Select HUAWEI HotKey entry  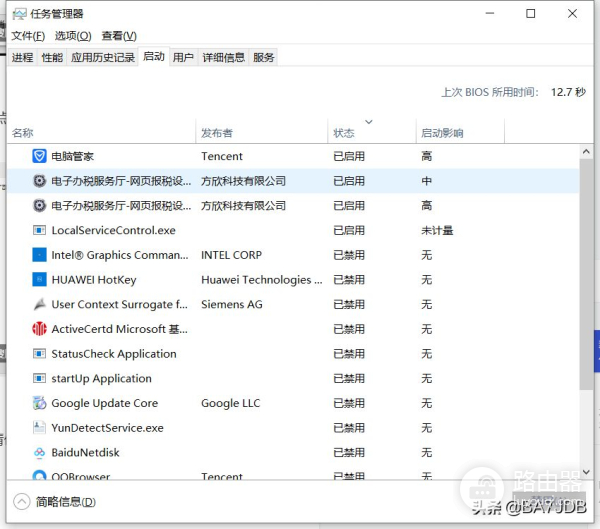point(94,280)
